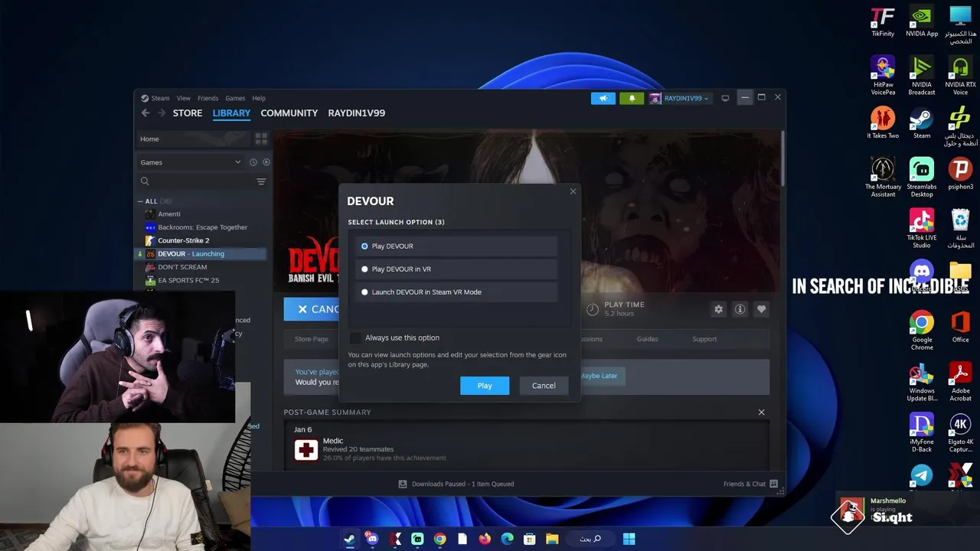This screenshot has width=980, height=551.
Task: Select DON'T SCREAM in game list
Action: 182,267
